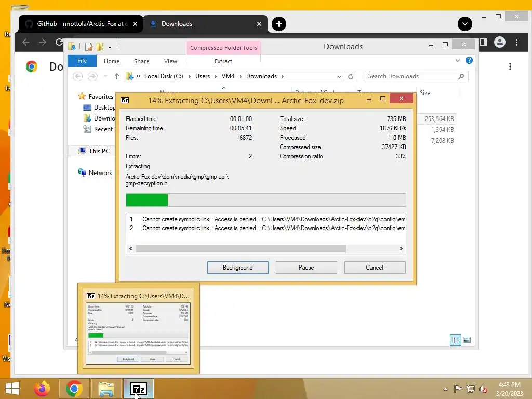Open Downloads page more actions menu

(510, 66)
